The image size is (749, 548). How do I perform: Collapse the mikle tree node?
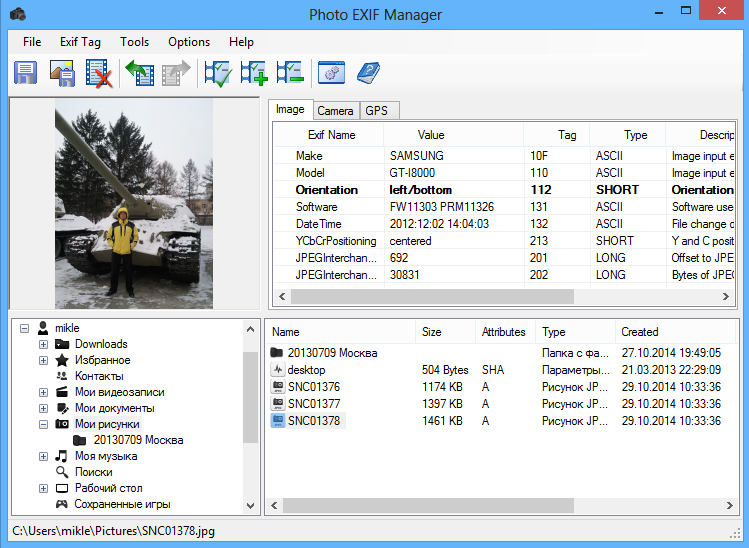pyautogui.click(x=24, y=328)
